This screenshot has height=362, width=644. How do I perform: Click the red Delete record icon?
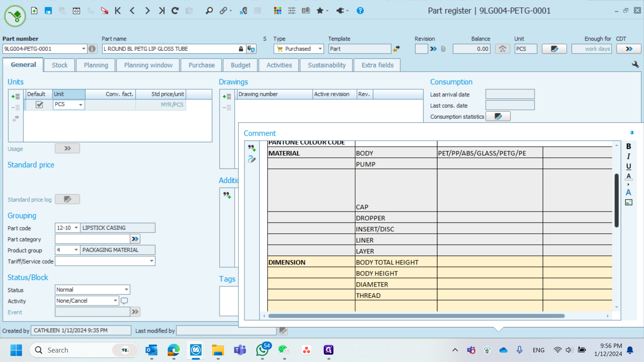[x=105, y=11]
